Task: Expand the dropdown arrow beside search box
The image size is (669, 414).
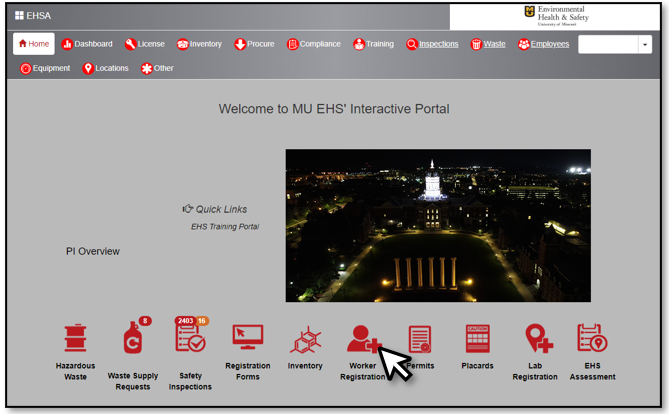Action: click(x=645, y=44)
